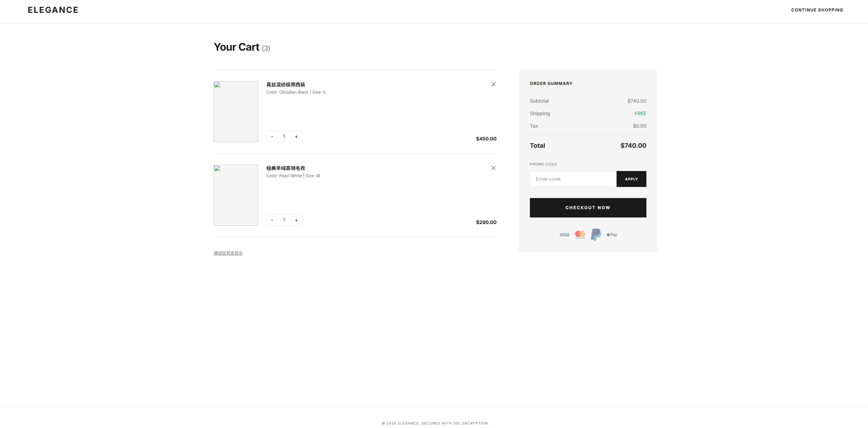The image size is (868, 428).
Task: Click the Apple Pay icon
Action: [x=612, y=235]
